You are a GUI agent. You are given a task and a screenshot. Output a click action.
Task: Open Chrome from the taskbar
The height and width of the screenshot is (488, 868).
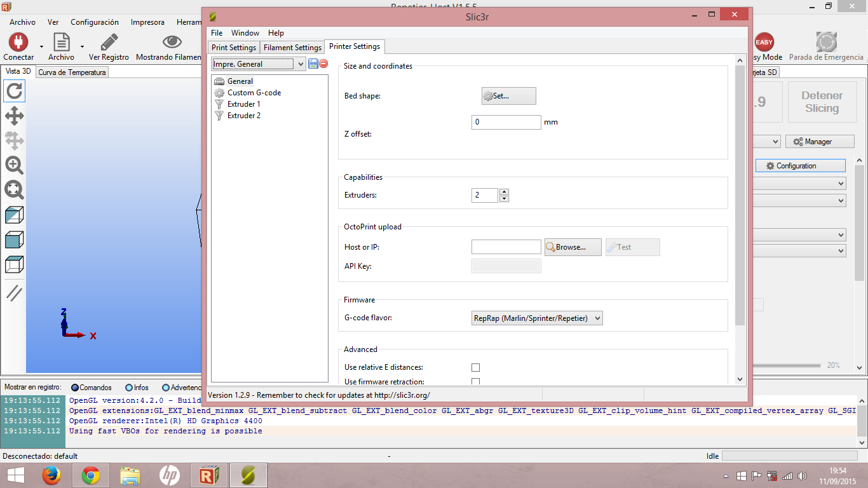coord(91,475)
